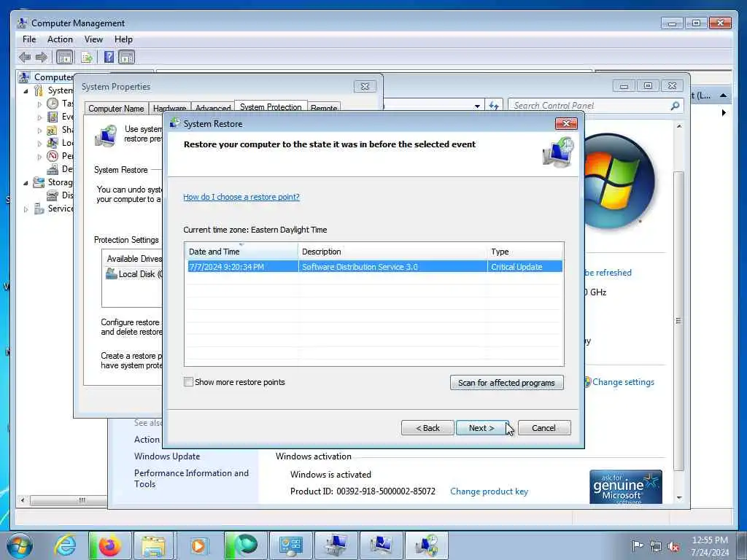Click Local Disk drive icon

pyautogui.click(x=111, y=273)
